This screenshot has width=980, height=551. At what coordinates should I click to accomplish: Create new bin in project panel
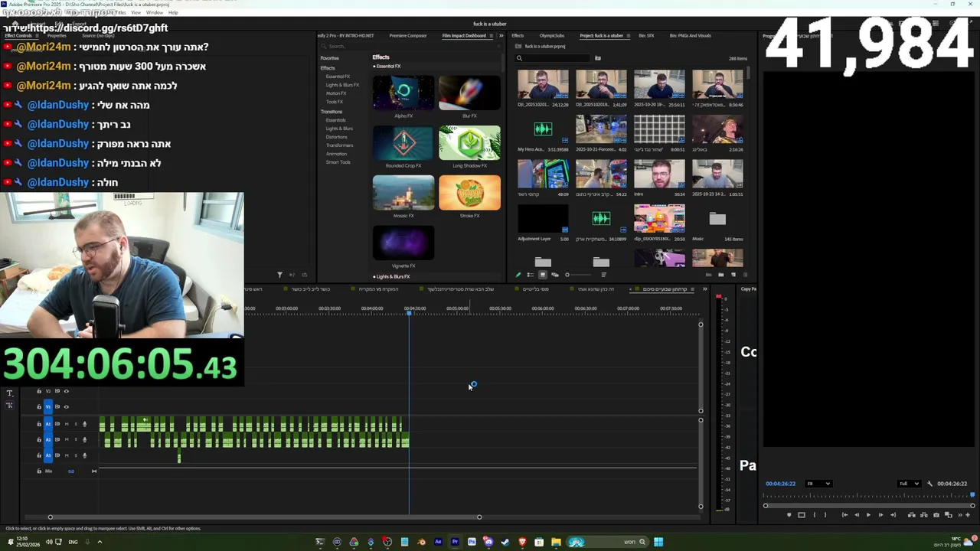click(x=721, y=275)
